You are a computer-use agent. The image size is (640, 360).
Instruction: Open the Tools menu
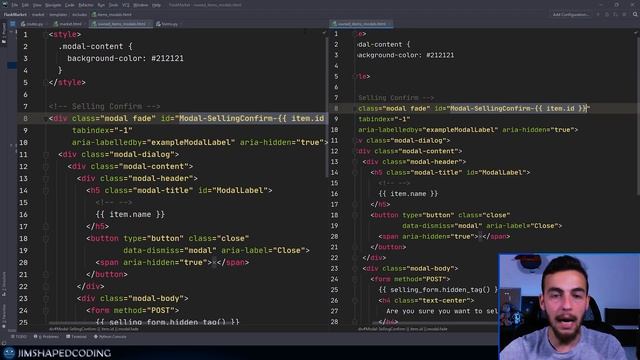pos(113,5)
